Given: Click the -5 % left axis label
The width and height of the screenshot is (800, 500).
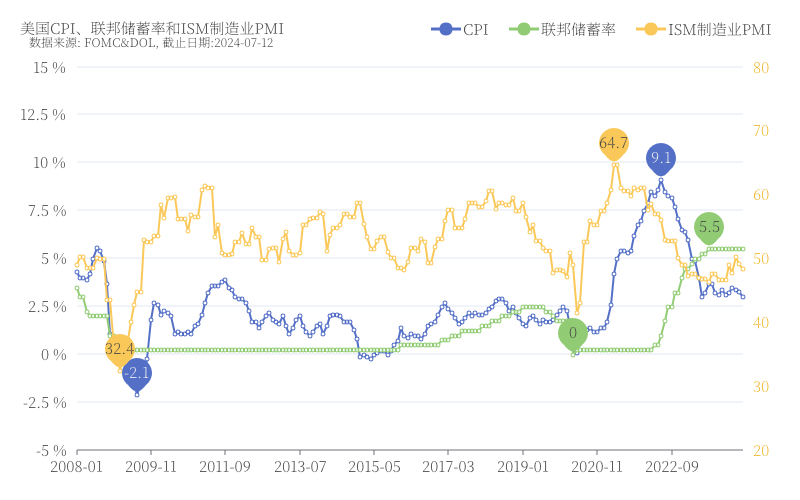Looking at the screenshot, I should click(49, 450).
